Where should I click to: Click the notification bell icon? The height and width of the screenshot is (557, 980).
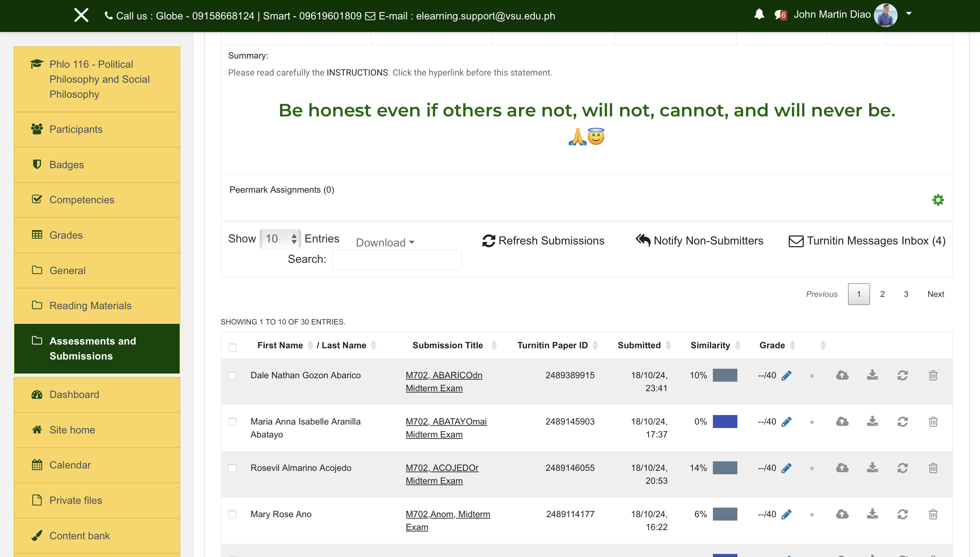(759, 15)
